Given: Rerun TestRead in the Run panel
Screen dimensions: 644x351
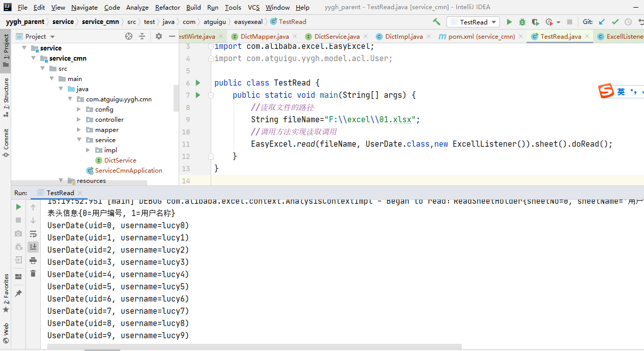Looking at the screenshot, I should pyautogui.click(x=18, y=207).
